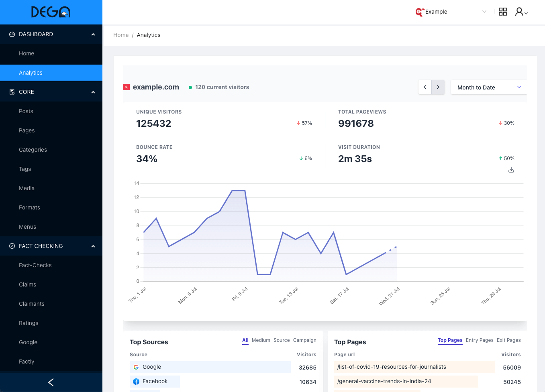Open the user account profile icon

(521, 12)
